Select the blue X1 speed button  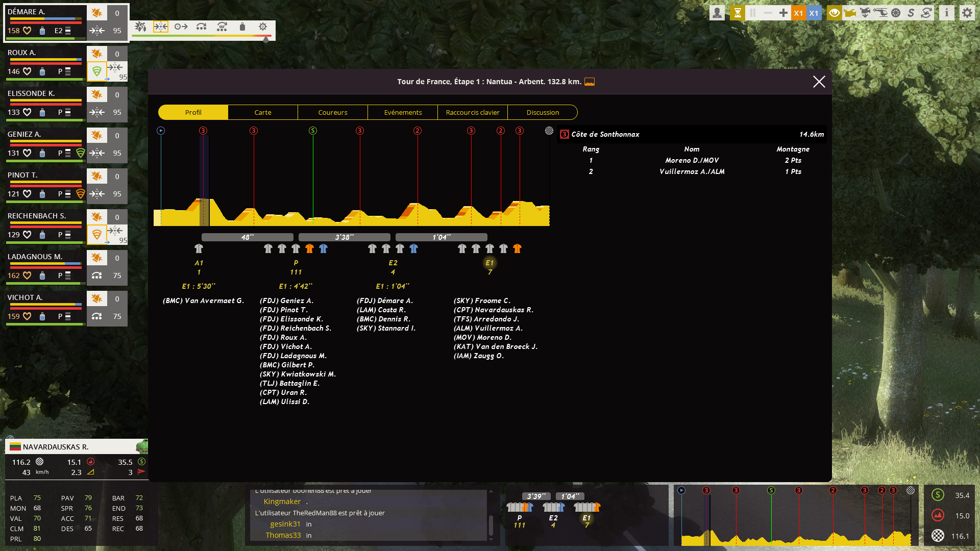814,13
